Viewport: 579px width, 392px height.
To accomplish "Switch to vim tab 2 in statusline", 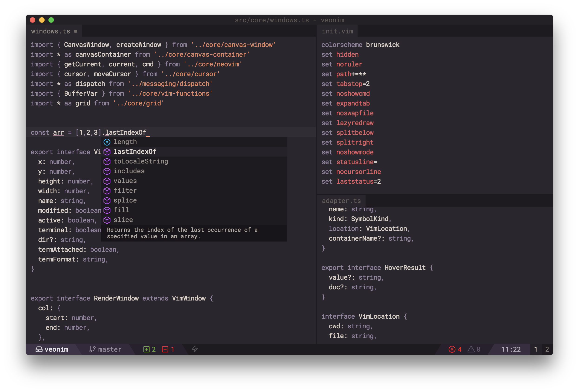I will click(547, 350).
